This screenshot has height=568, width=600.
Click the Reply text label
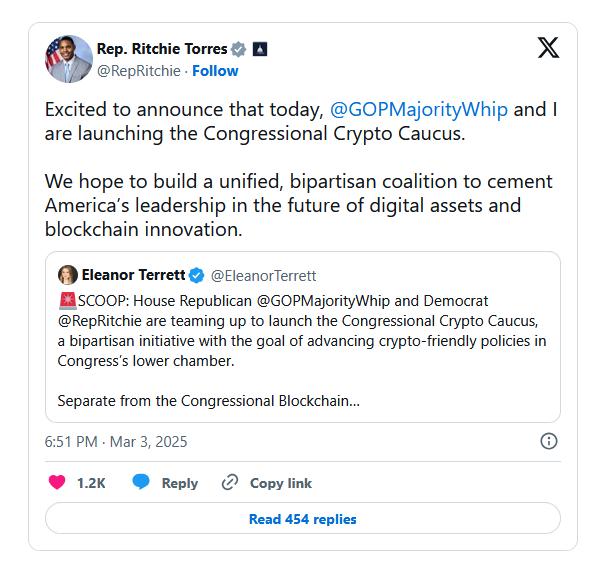[x=180, y=483]
